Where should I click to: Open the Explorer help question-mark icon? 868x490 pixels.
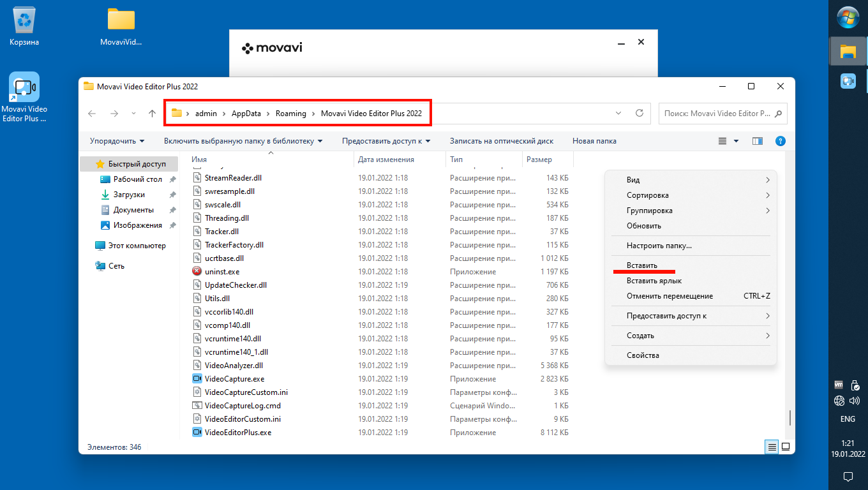(x=780, y=141)
